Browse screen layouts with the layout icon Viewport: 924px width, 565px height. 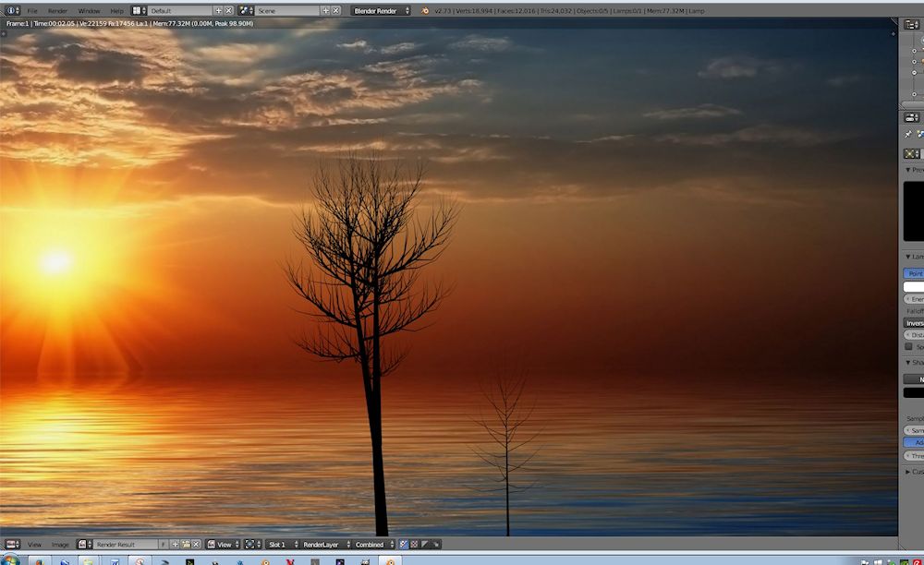click(139, 10)
